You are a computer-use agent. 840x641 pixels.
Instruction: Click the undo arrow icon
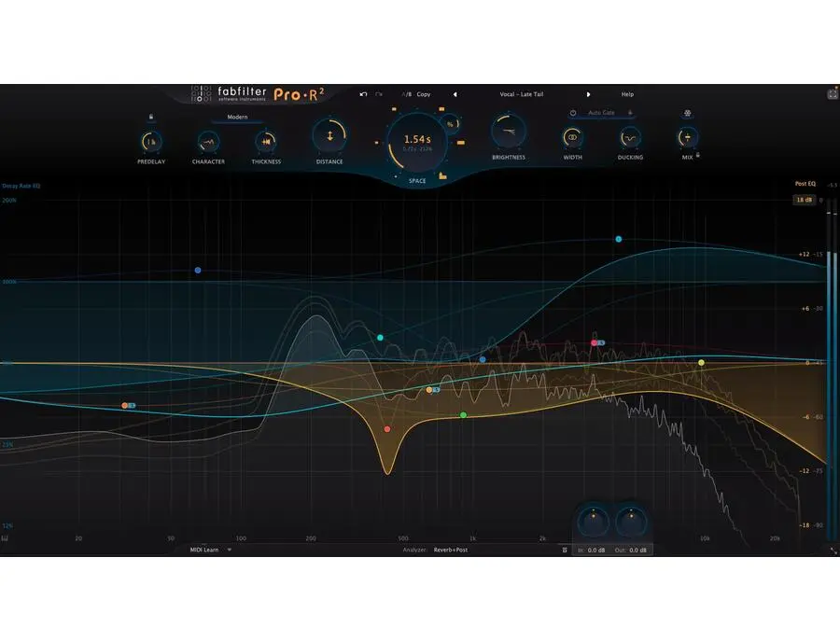tap(363, 94)
